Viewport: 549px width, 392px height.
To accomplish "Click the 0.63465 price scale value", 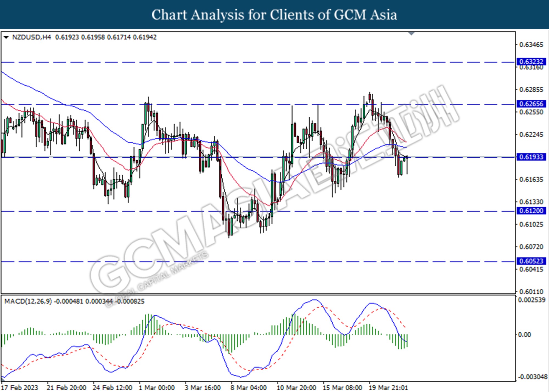I will 531,45.
